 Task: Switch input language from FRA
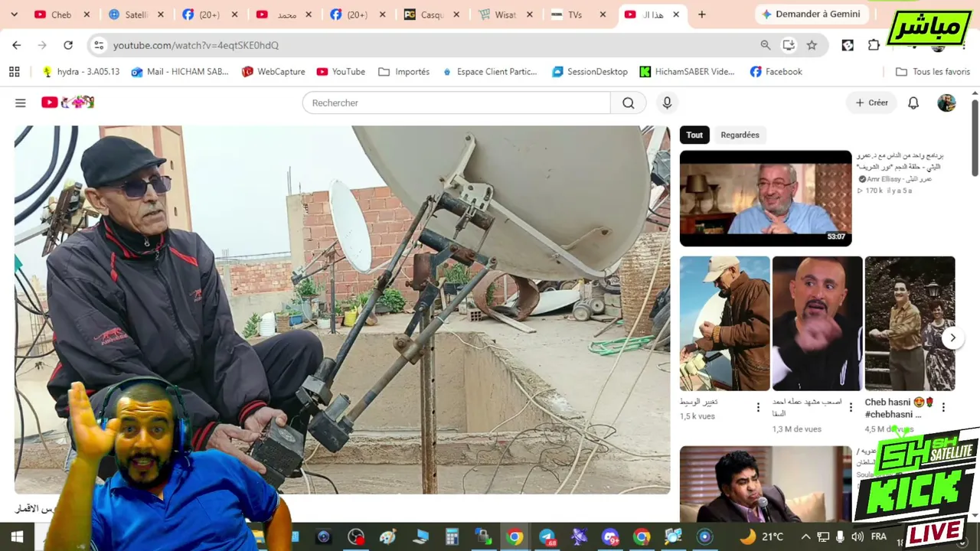(879, 537)
